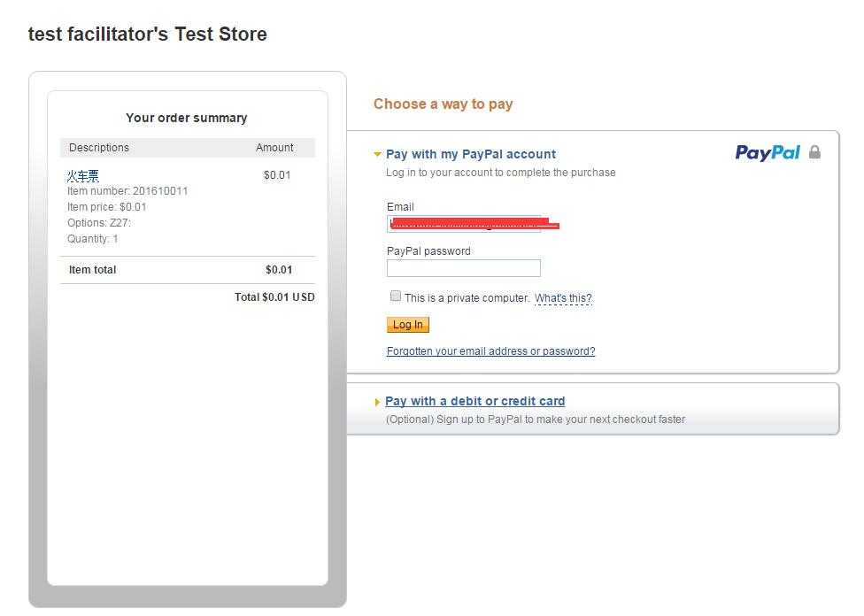Click the Total $0.01 USD text

[x=274, y=297]
